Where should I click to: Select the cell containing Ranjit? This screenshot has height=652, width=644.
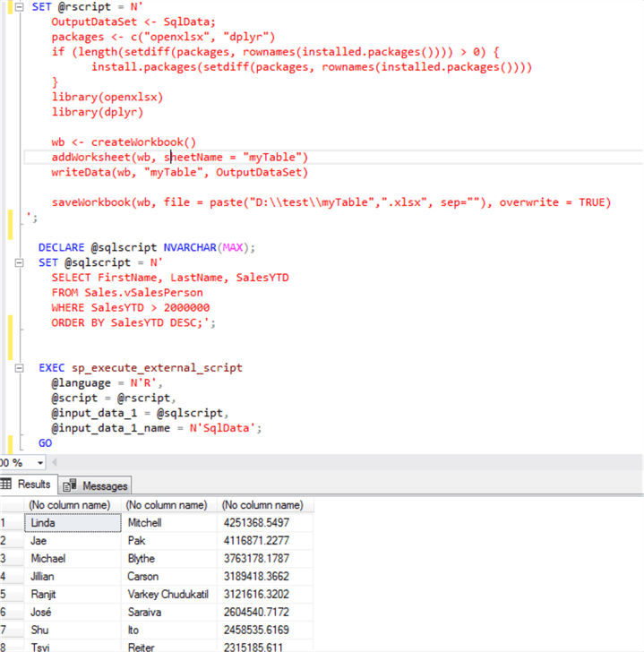73,594
